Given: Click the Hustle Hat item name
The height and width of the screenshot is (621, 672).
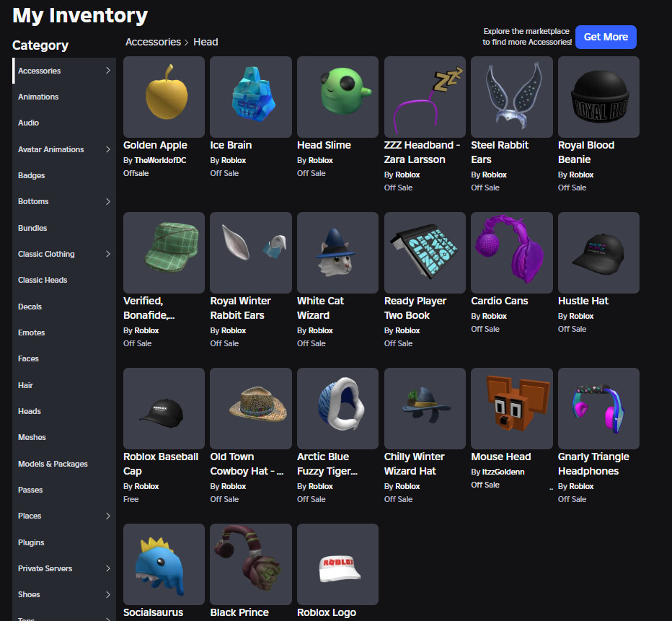Looking at the screenshot, I should coord(583,301).
